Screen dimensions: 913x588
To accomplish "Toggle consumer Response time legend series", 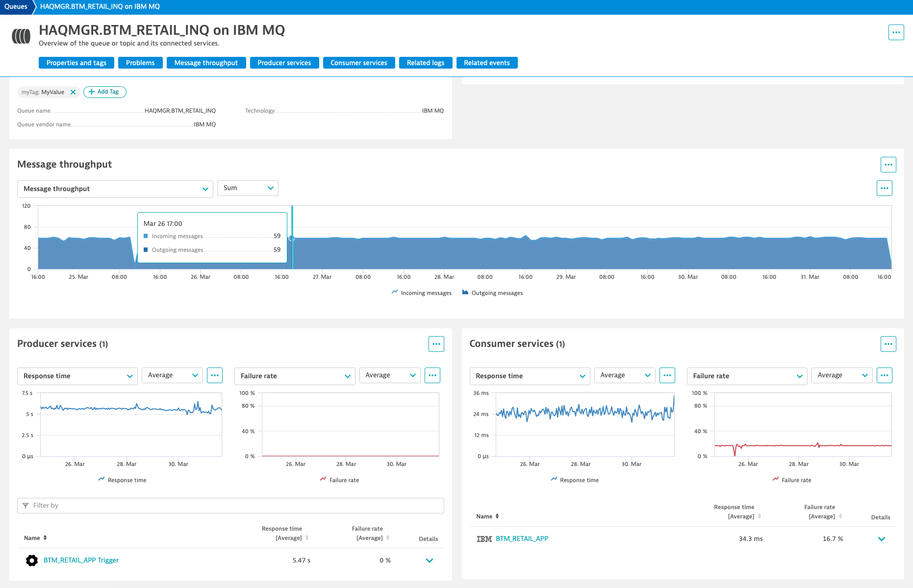I will click(x=575, y=480).
